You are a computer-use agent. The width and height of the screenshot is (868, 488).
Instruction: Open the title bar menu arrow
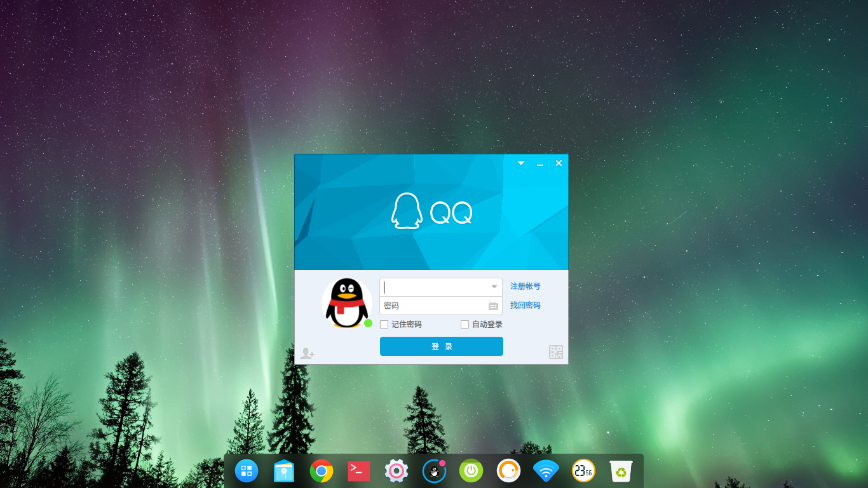520,163
